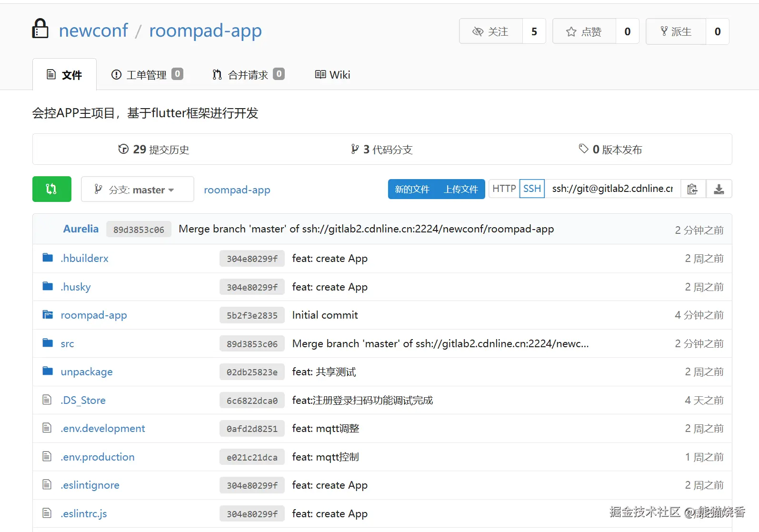Copy the repository clone URL to clipboard
759x532 pixels.
(x=693, y=189)
